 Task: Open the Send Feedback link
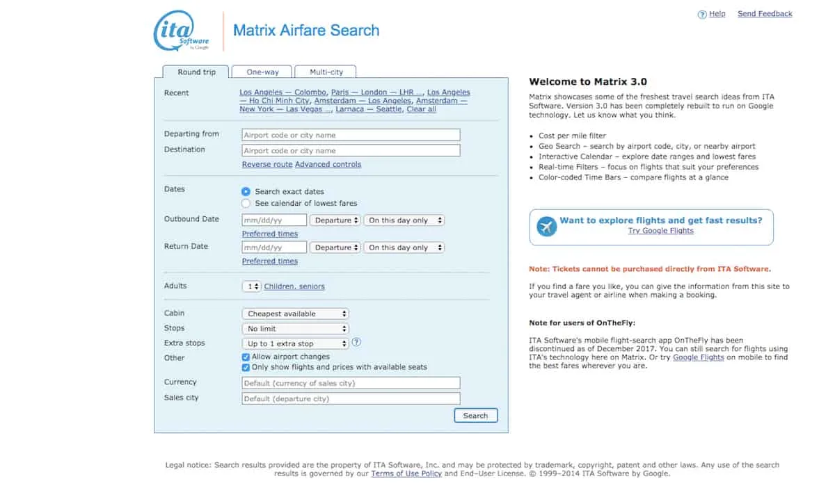pyautogui.click(x=765, y=14)
